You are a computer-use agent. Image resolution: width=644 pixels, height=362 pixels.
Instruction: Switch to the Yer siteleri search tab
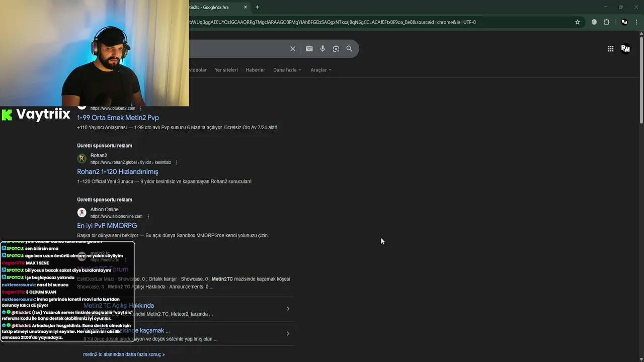[226, 70]
